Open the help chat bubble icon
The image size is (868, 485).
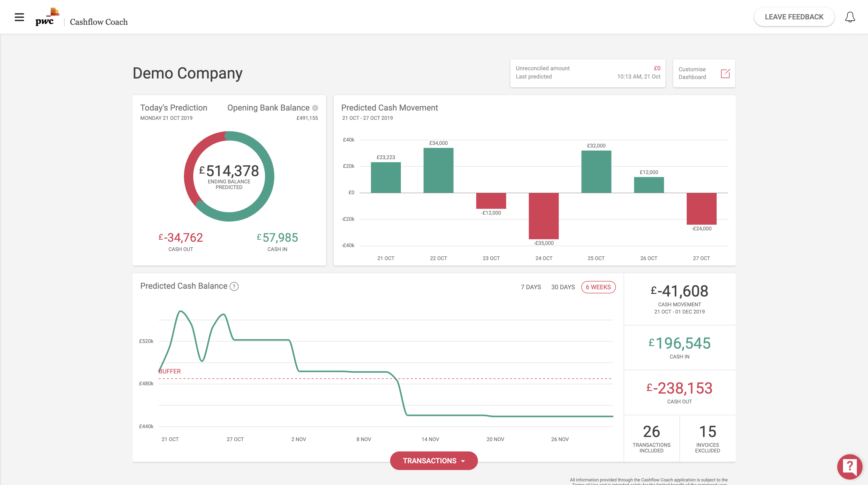(849, 466)
